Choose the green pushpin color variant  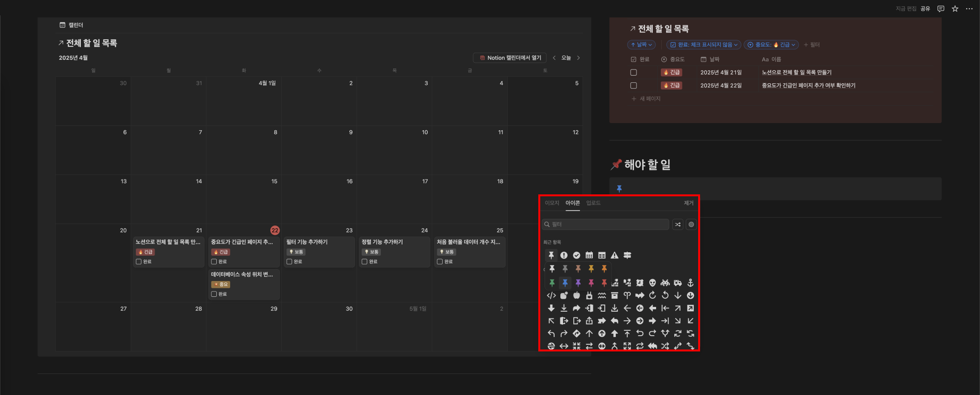552,283
